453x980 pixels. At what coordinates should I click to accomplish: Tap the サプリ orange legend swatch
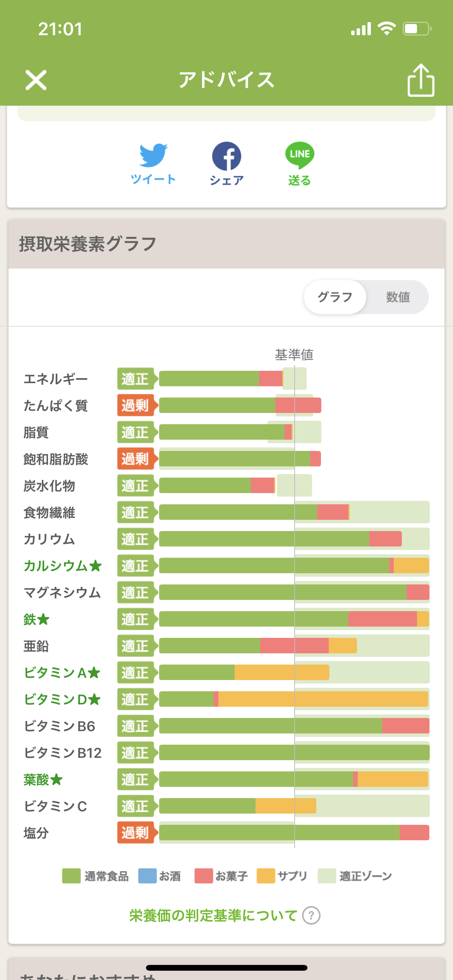[x=266, y=876]
